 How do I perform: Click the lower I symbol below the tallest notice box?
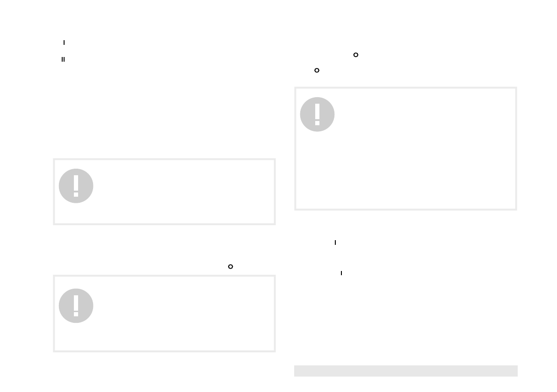(341, 272)
